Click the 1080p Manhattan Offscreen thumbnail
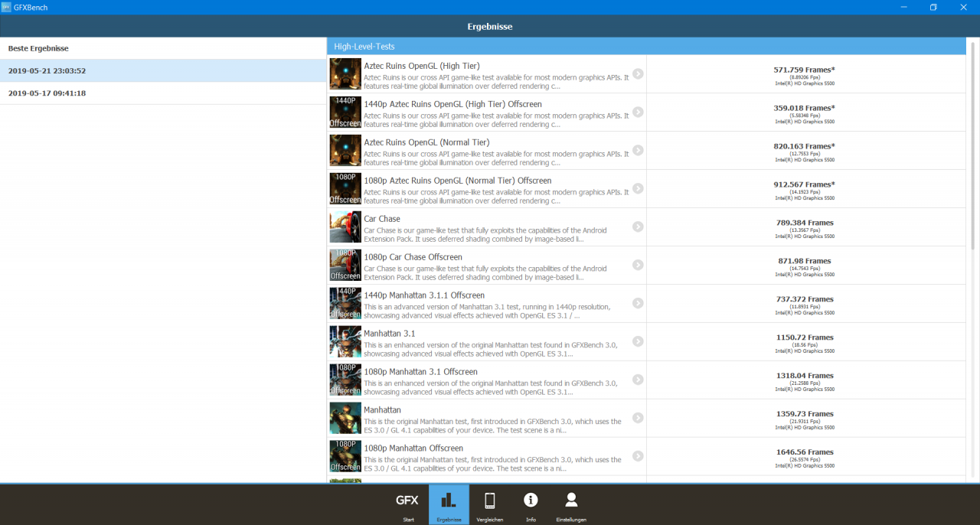The height and width of the screenshot is (525, 980). coord(345,456)
